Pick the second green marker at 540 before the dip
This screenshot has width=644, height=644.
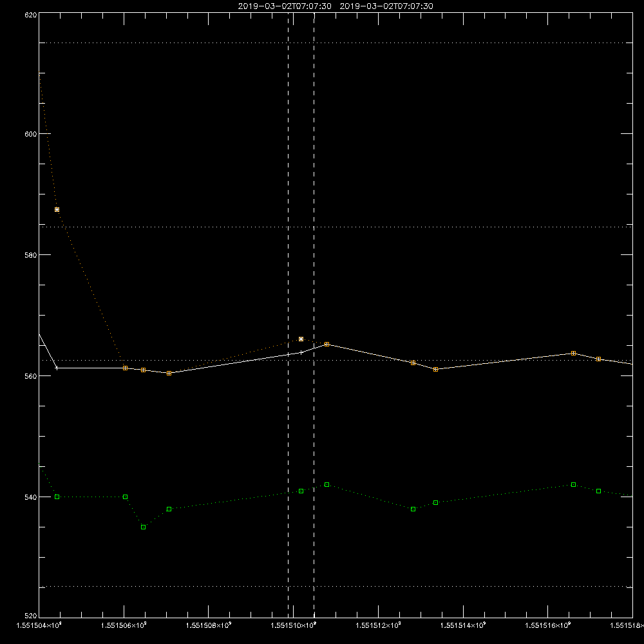(126, 497)
